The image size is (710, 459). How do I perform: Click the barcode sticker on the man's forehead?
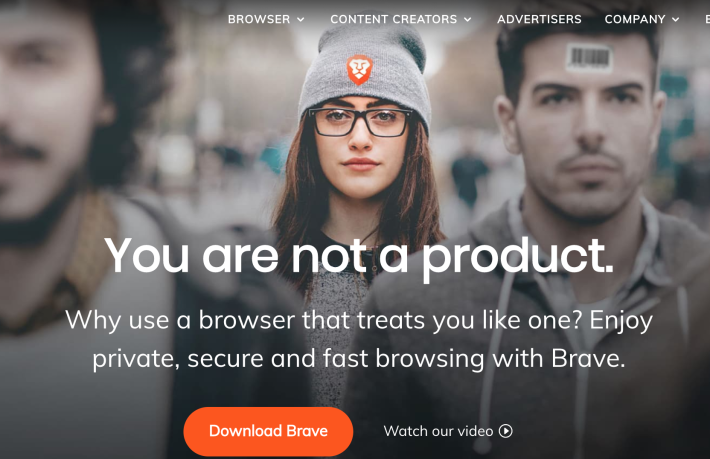(x=589, y=57)
